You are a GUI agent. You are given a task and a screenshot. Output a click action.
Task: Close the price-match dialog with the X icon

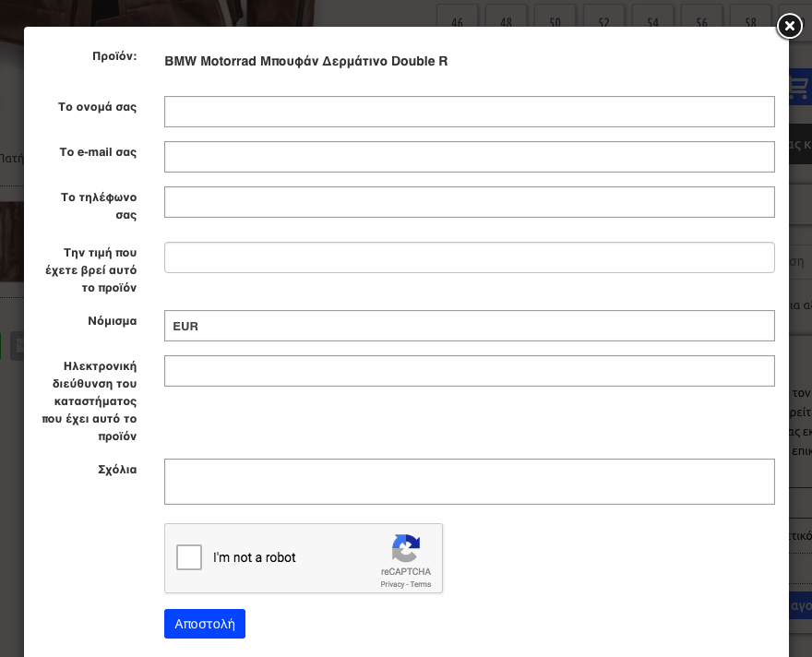pos(789,25)
